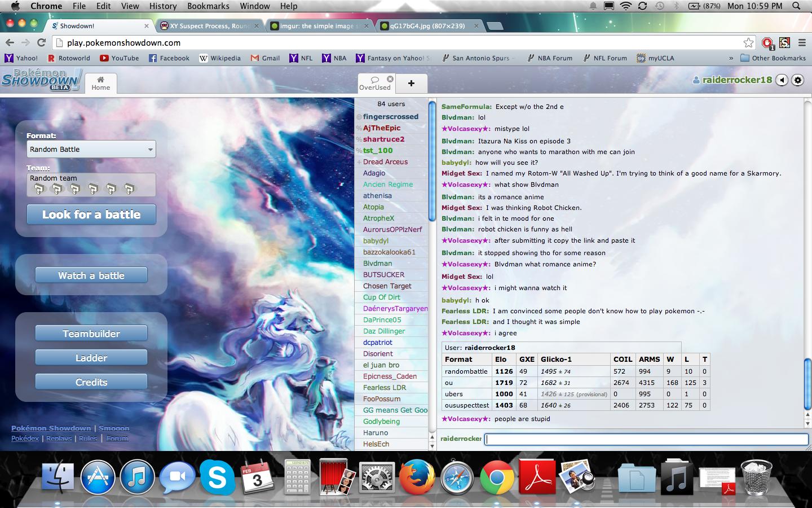812x508 pixels.
Task: Select user fingerscrossed in user list
Action: 390,117
